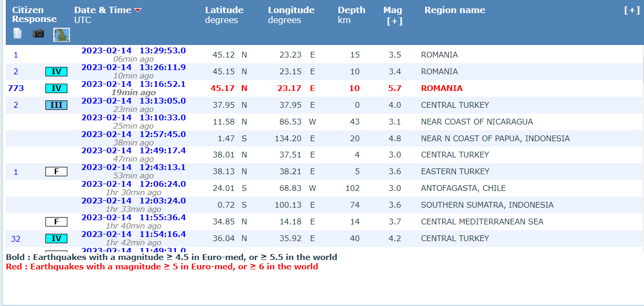Open the 2023-02-14 12:57:45.0 Papua event

tap(134, 134)
